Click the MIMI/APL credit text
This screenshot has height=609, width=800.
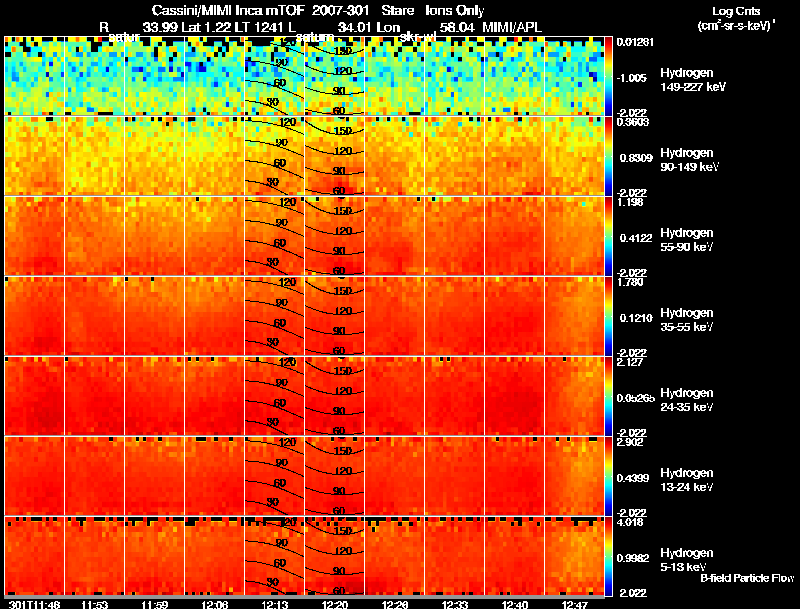pyautogui.click(x=512, y=27)
